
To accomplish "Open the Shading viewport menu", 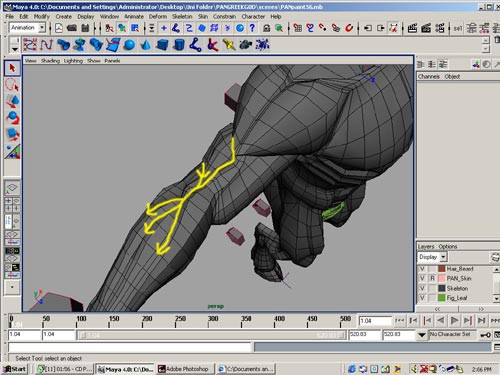I will point(50,61).
